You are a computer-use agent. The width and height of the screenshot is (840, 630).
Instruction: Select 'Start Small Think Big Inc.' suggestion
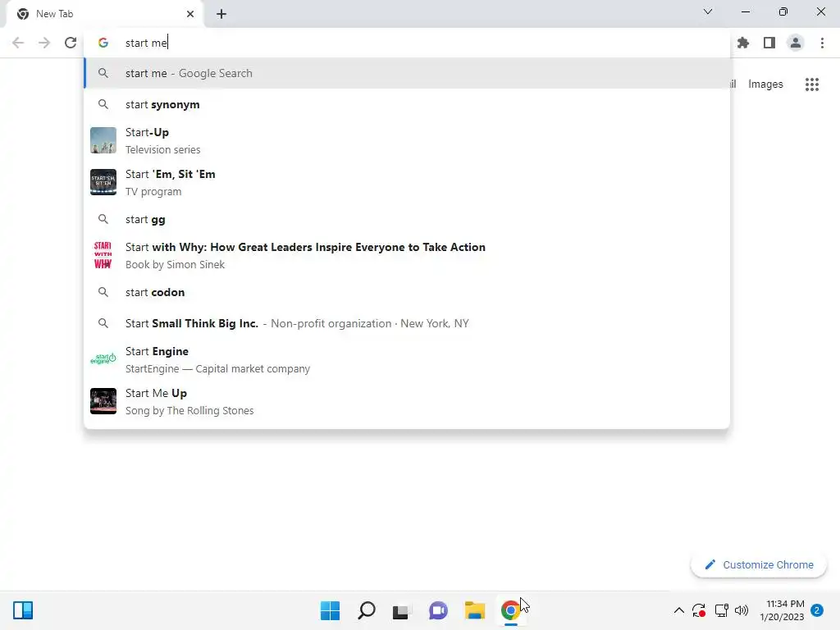407,323
